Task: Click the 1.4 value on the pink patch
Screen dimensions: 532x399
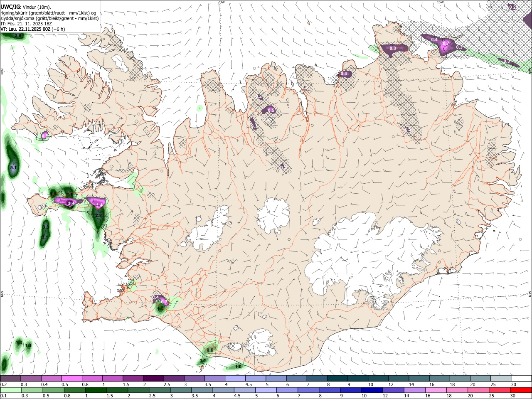Action: coord(99,205)
